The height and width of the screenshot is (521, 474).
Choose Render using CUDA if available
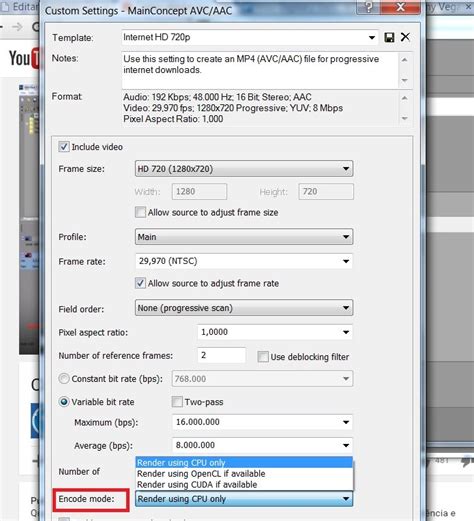coord(244,485)
